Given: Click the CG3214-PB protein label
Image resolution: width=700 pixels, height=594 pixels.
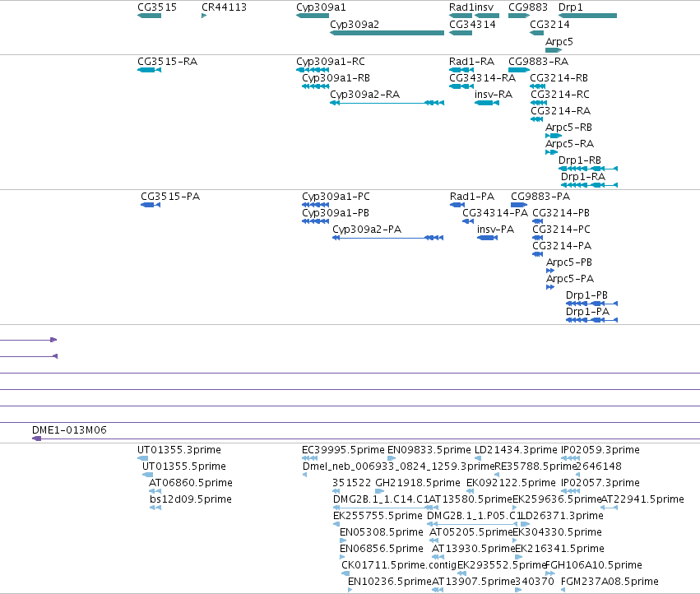Looking at the screenshot, I should tap(561, 212).
